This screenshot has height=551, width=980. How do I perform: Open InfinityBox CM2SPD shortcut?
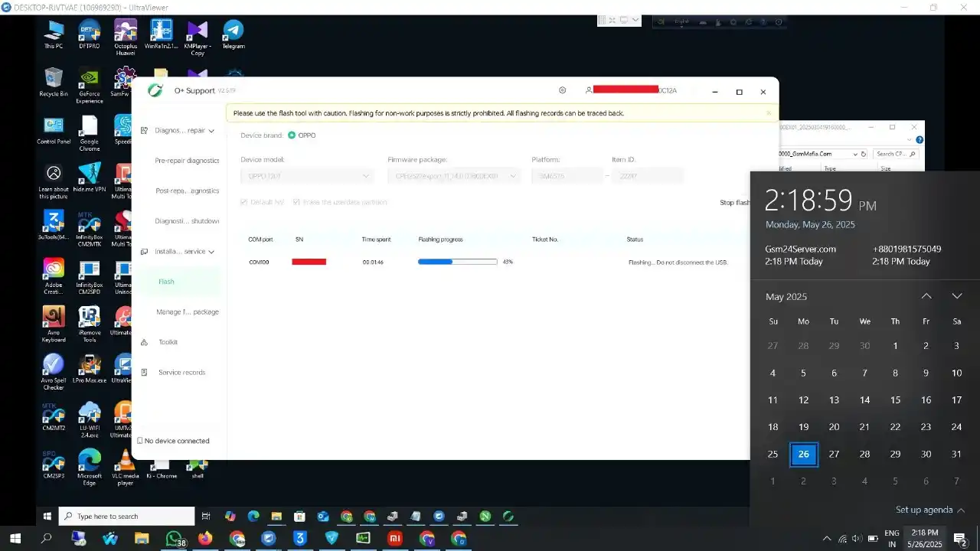[x=89, y=277]
